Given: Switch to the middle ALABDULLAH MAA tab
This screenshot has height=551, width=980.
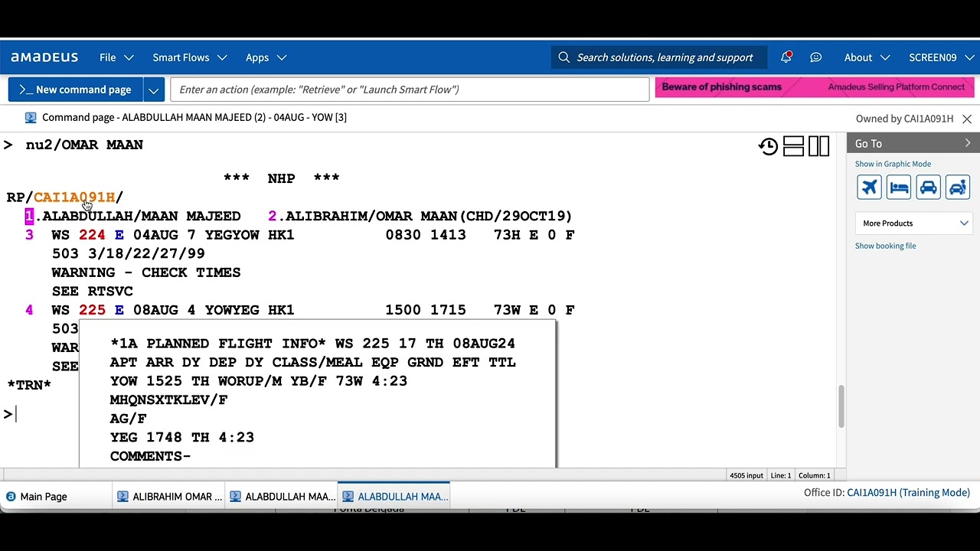Looking at the screenshot, I should pyautogui.click(x=281, y=497).
